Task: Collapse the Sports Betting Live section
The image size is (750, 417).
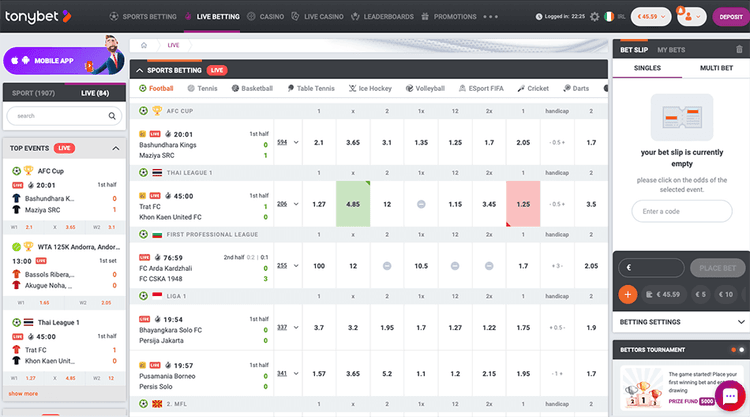Action: (x=140, y=70)
